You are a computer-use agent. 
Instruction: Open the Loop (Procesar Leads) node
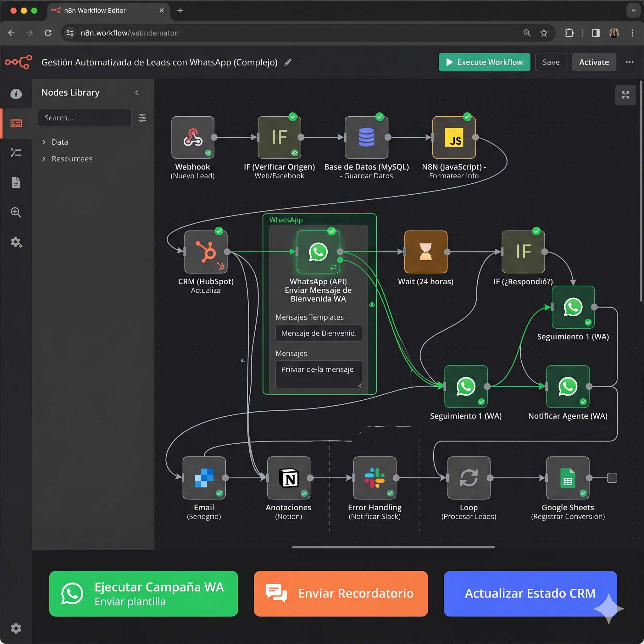pos(469,478)
